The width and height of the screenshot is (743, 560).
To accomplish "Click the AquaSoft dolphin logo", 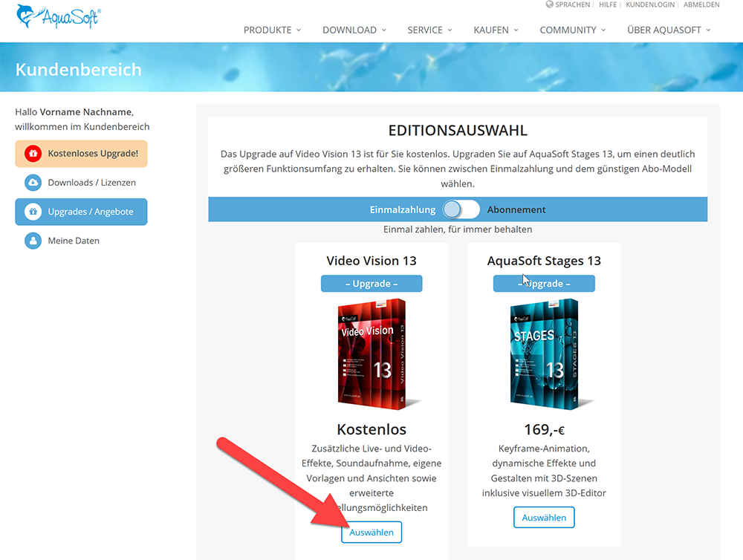I will coord(58,16).
